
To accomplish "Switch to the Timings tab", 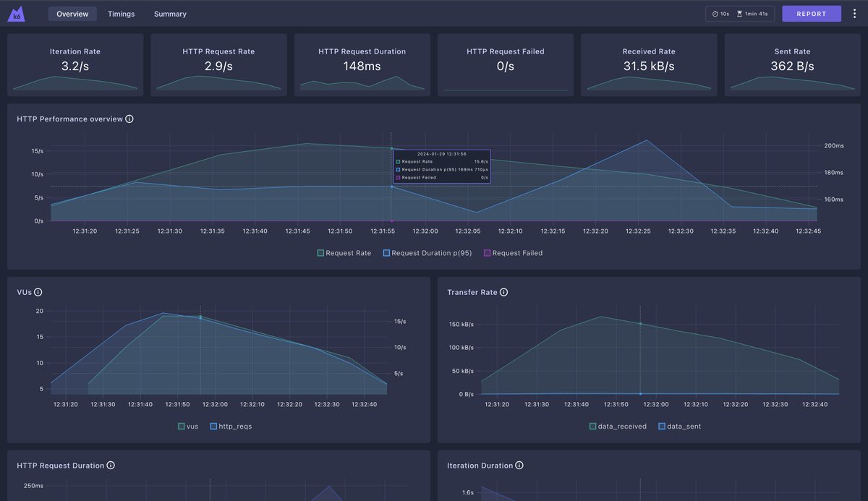I will [121, 14].
